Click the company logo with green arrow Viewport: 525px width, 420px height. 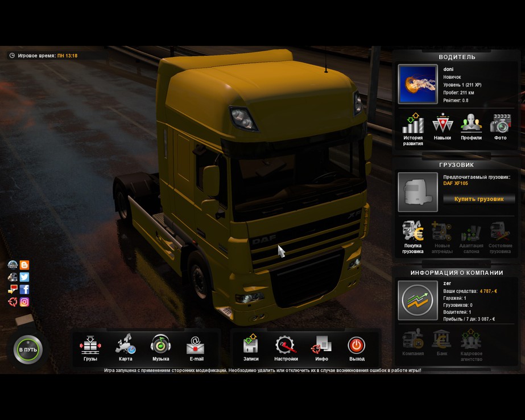[417, 300]
